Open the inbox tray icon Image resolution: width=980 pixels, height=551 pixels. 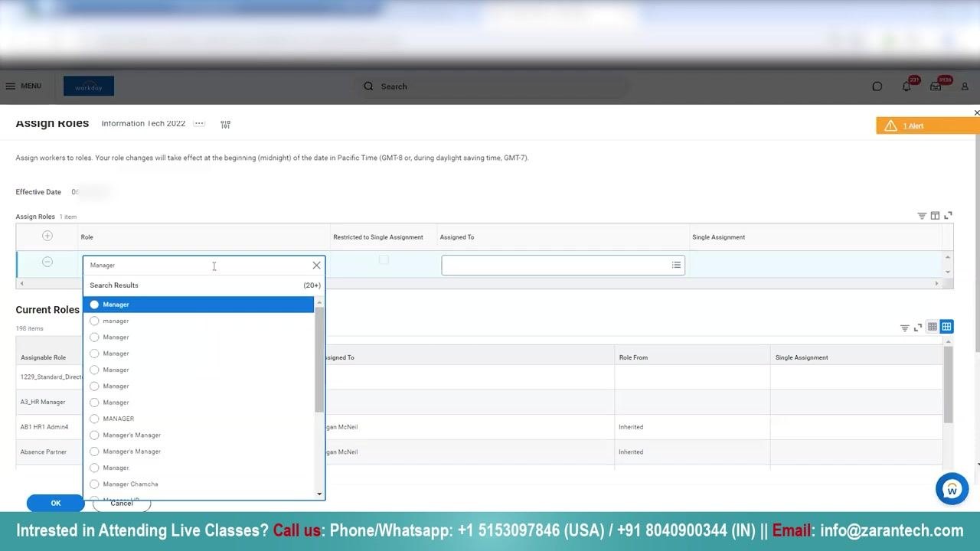pyautogui.click(x=936, y=86)
